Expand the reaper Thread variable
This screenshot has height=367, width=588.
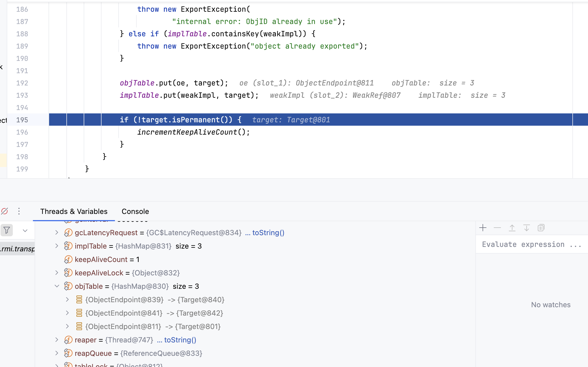point(57,340)
